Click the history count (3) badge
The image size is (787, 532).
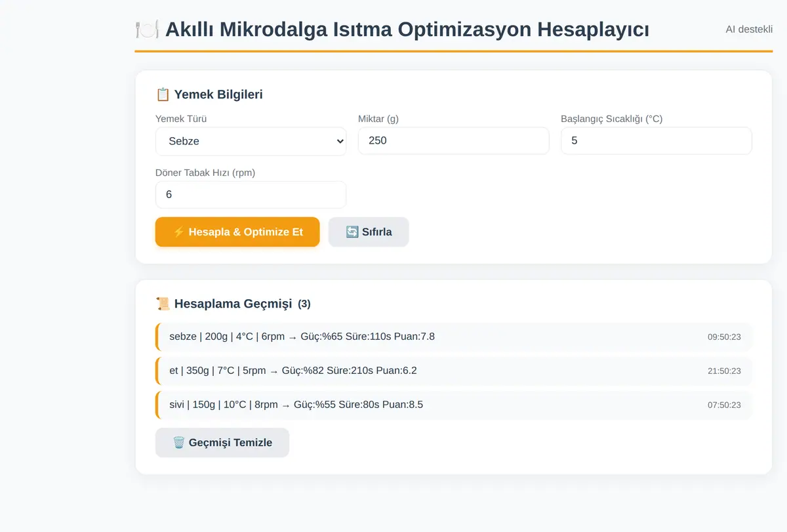pos(304,304)
